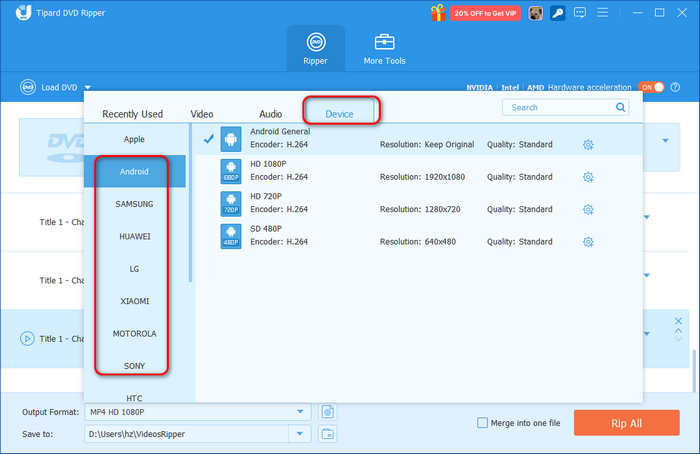Screen dimensions: 700x454
Task: Select MOTOROLA device category
Action: (x=134, y=333)
